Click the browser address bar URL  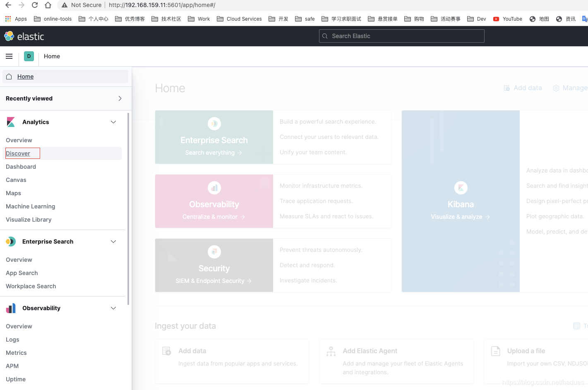pos(162,5)
